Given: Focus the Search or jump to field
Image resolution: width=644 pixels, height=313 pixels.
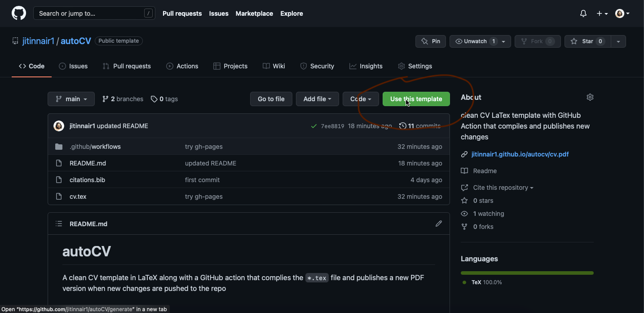Looking at the screenshot, I should (94, 13).
